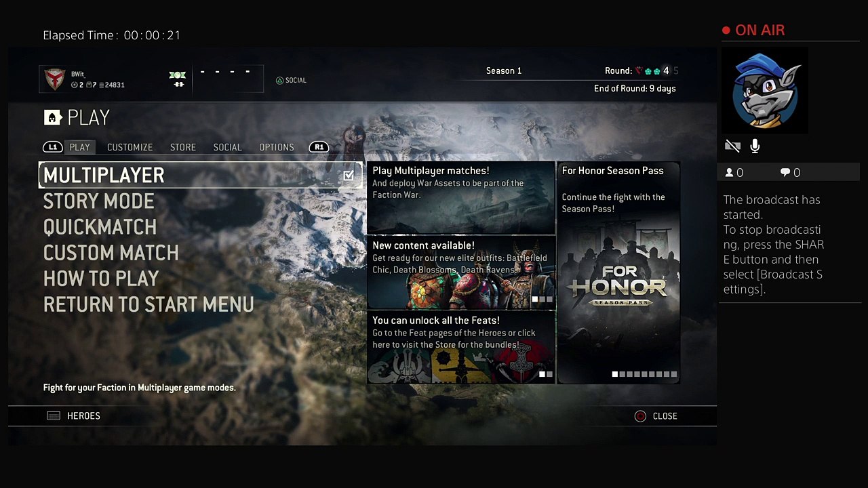
Task: Click the red circle button icon beside CLOSE
Action: 640,416
